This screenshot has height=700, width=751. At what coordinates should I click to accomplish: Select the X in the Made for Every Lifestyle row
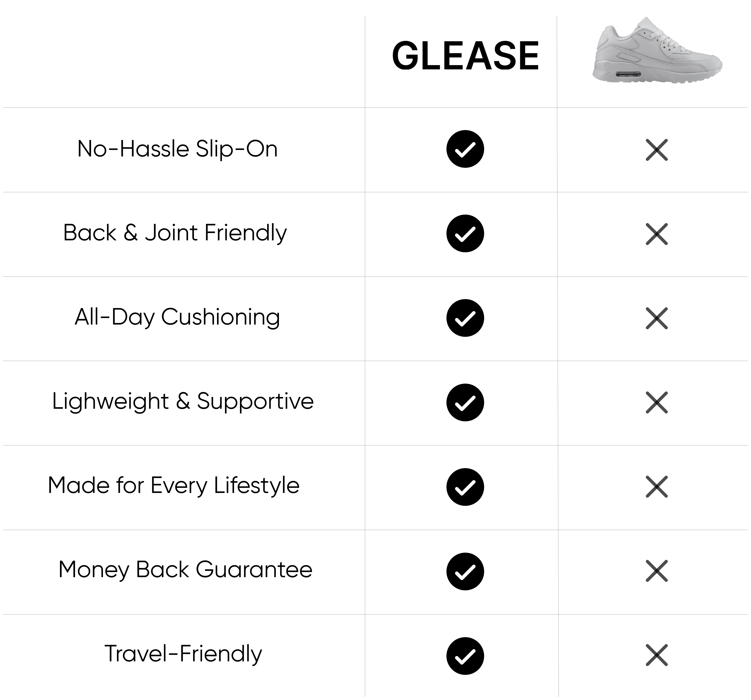(x=656, y=487)
